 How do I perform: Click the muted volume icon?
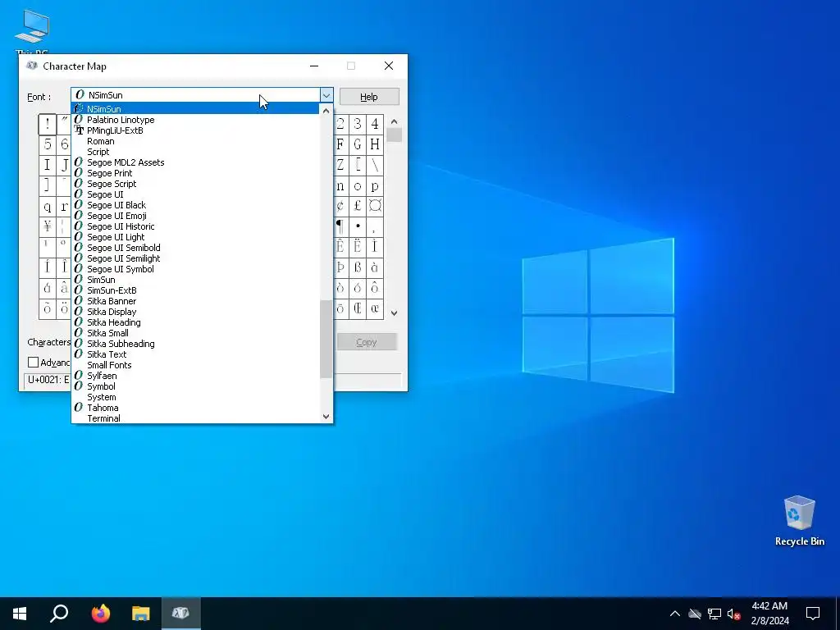pos(734,614)
